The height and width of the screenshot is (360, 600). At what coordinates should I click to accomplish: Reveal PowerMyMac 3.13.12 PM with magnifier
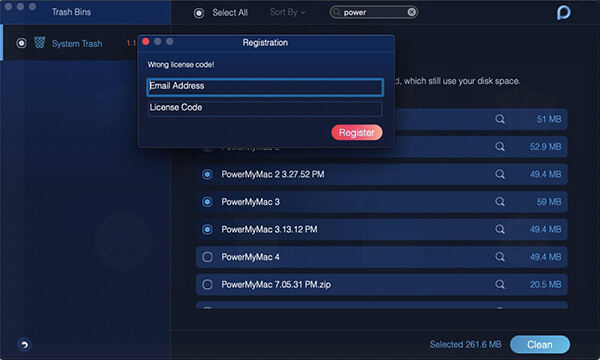pyautogui.click(x=500, y=229)
